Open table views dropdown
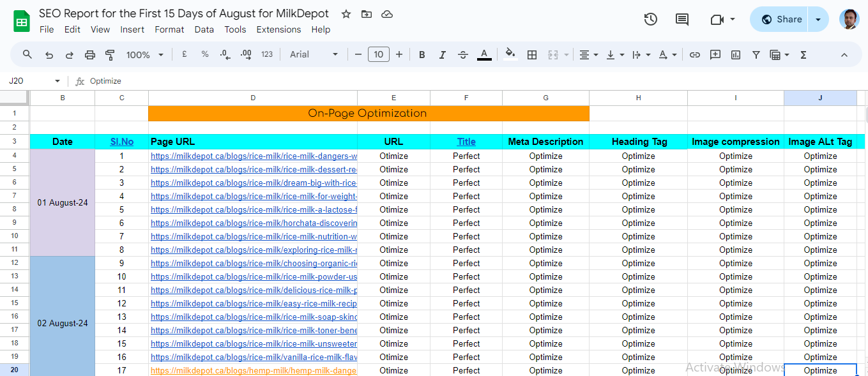Screen dimensions: 868x376 tap(779, 55)
